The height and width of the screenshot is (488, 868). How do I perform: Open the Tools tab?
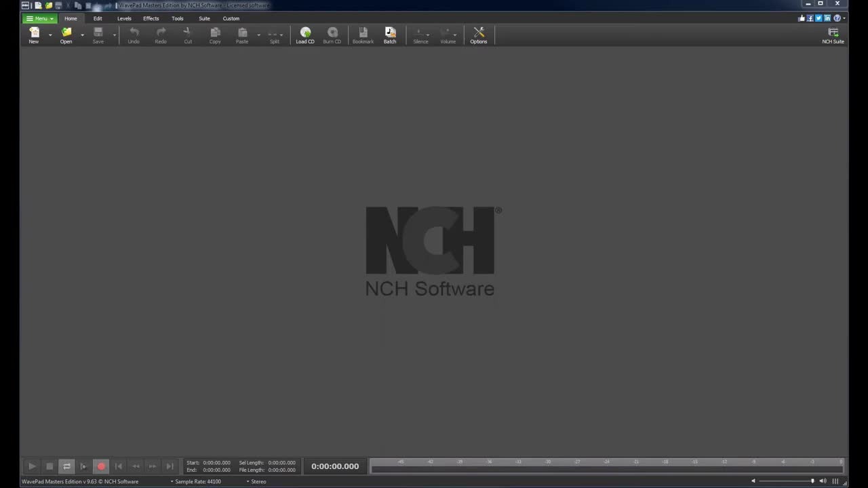tap(178, 18)
